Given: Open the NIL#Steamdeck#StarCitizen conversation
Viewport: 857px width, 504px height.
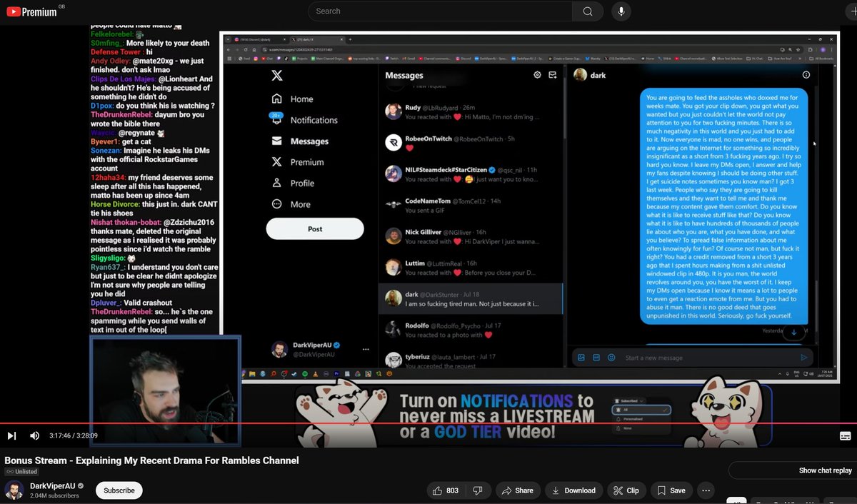Looking at the screenshot, I should click(x=471, y=174).
